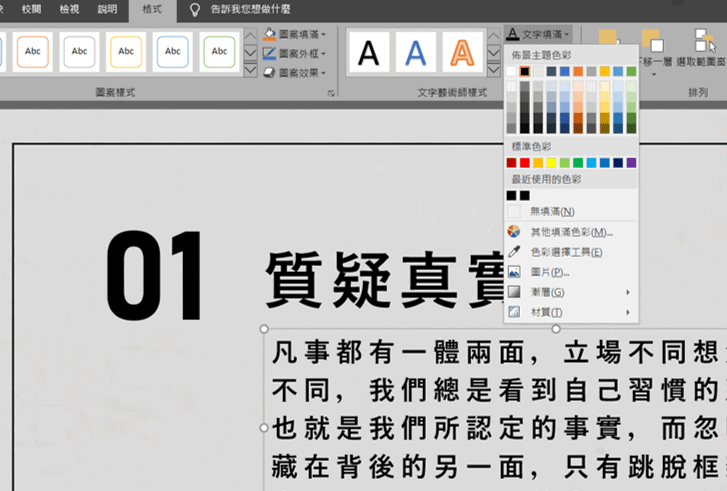Choose the light green standard color
The width and height of the screenshot is (727, 491).
coord(565,163)
